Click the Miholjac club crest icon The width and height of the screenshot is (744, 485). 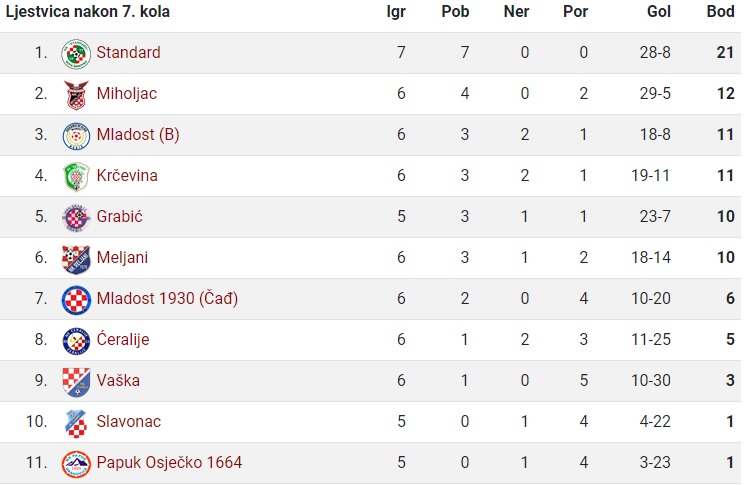point(76,95)
